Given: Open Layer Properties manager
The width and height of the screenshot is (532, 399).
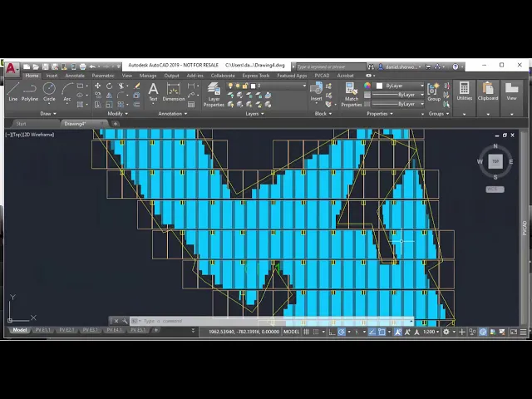Looking at the screenshot, I should [x=214, y=95].
